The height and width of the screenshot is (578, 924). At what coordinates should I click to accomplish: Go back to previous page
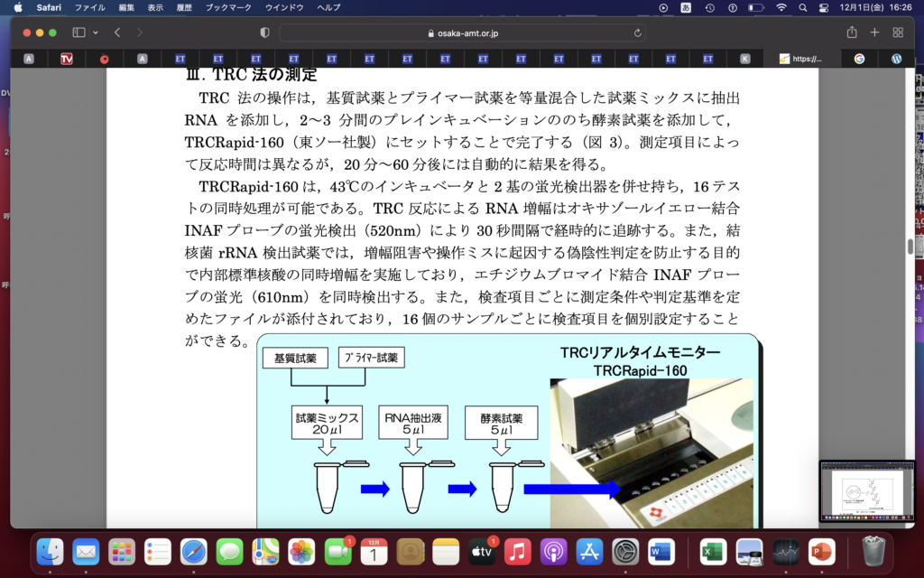coord(117,33)
